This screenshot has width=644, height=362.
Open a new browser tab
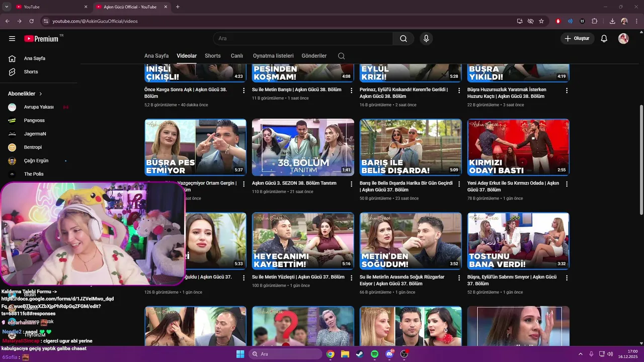coord(178,7)
